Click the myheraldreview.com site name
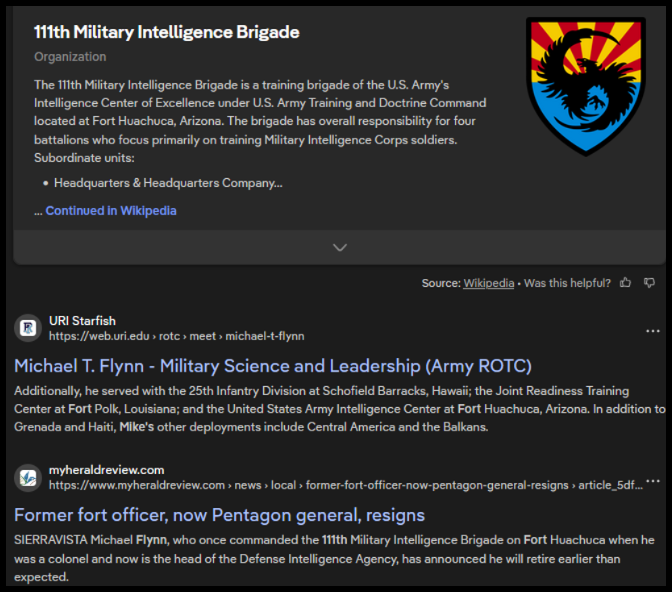 (x=106, y=470)
